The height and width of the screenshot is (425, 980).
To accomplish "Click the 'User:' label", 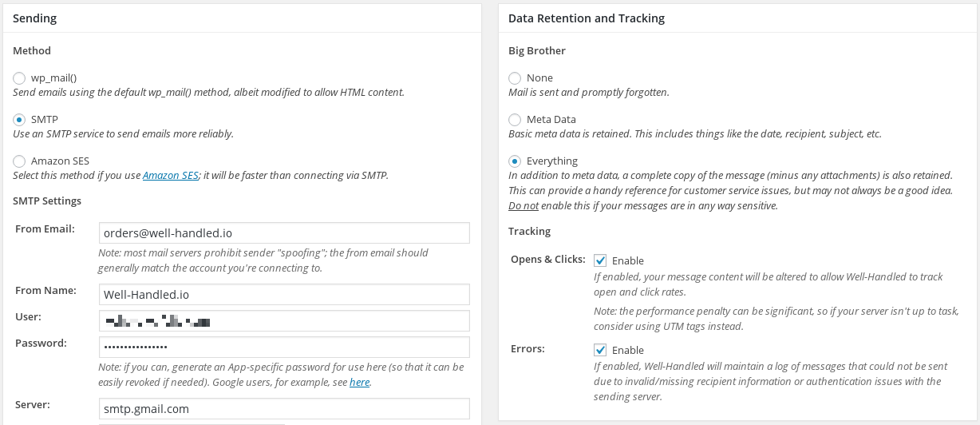I will (28, 317).
